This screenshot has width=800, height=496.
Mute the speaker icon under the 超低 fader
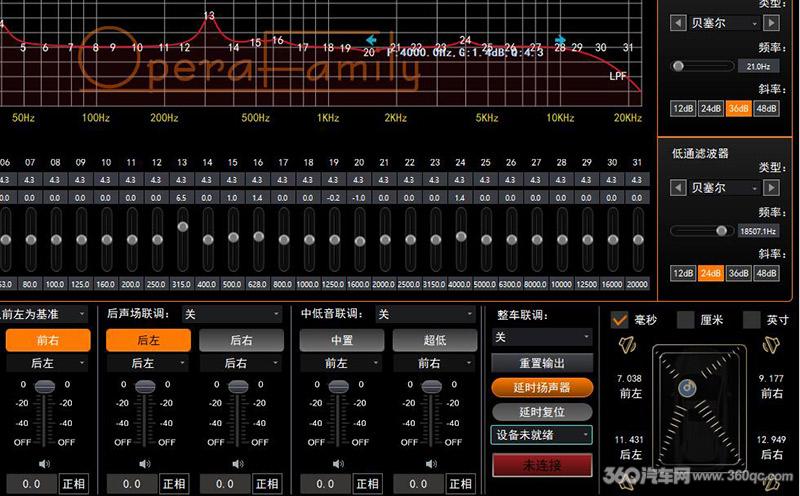[x=431, y=463]
